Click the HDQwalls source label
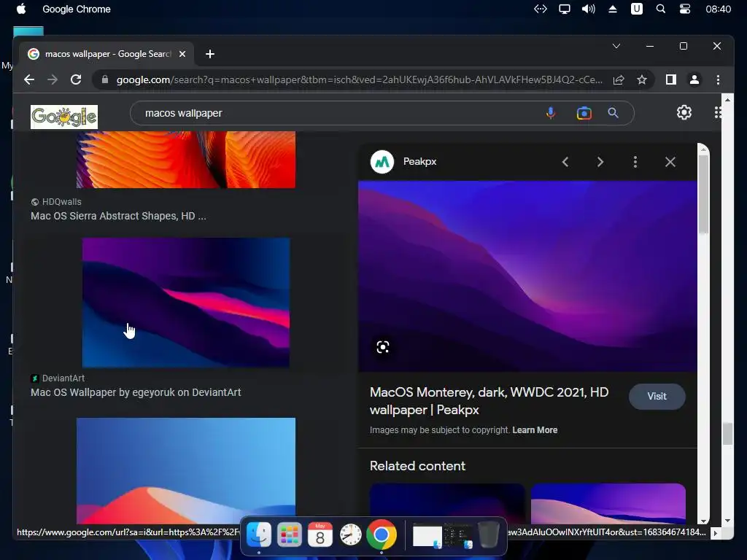Viewport: 747px width, 560px height. tap(61, 202)
